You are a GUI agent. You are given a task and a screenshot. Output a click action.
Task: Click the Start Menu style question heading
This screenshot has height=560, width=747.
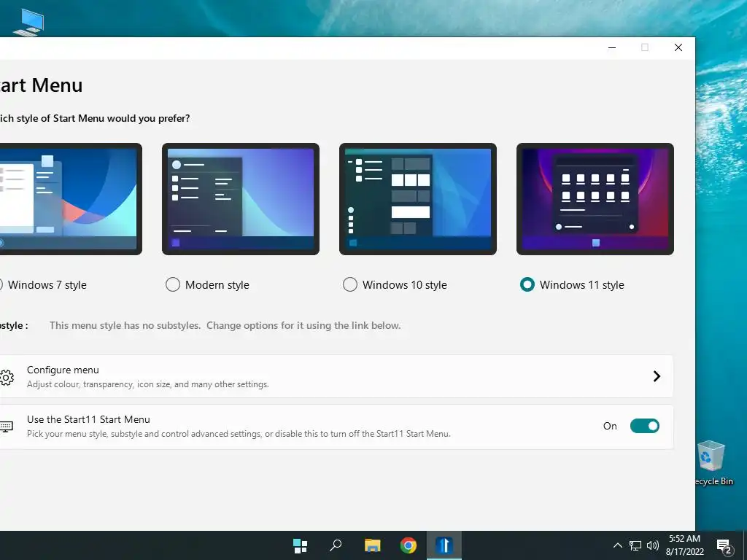coord(94,118)
